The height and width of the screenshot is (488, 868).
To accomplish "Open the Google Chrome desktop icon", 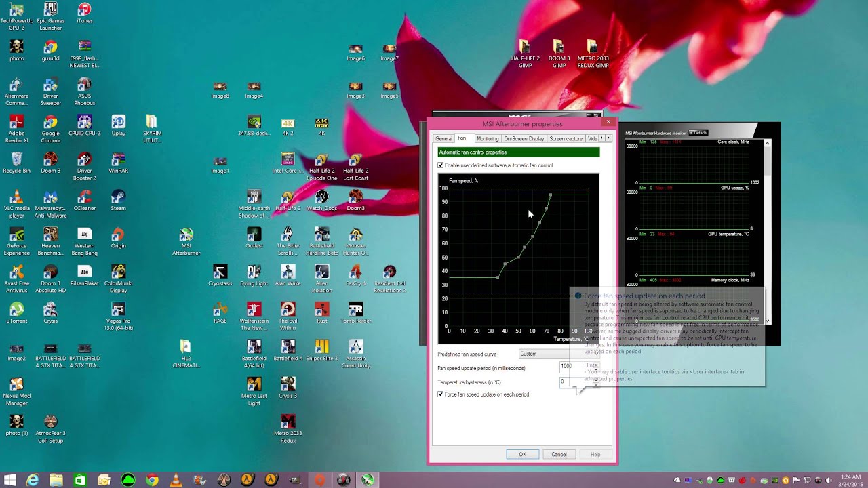I will 50,129.
